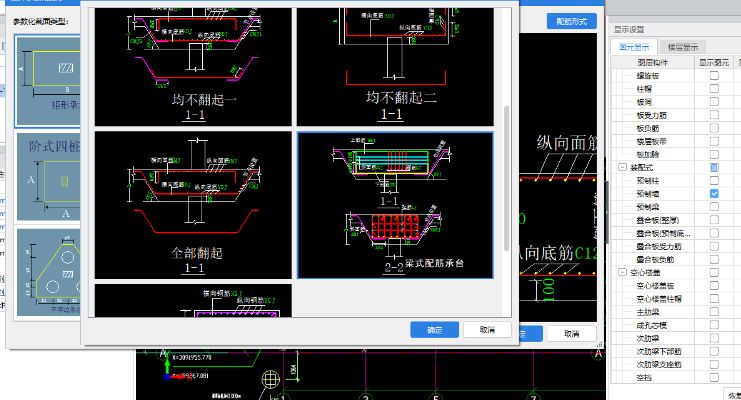Select the 板负筋 row label

pos(647,128)
